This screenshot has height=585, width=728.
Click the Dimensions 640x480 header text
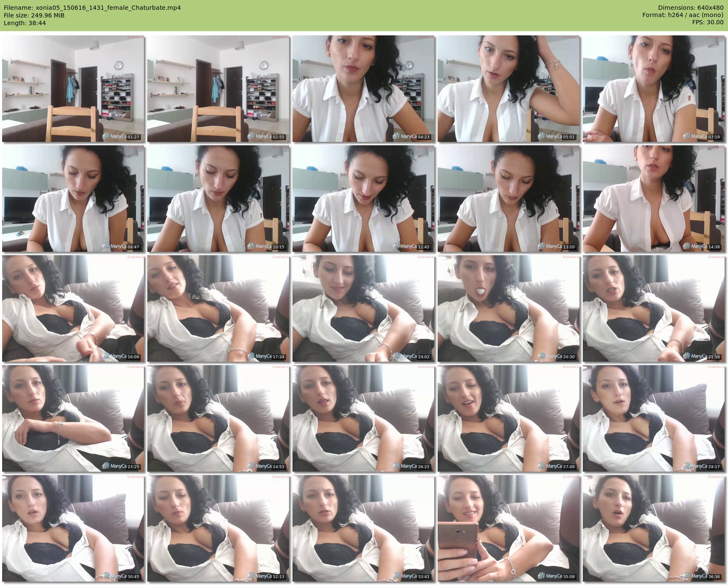tap(691, 8)
